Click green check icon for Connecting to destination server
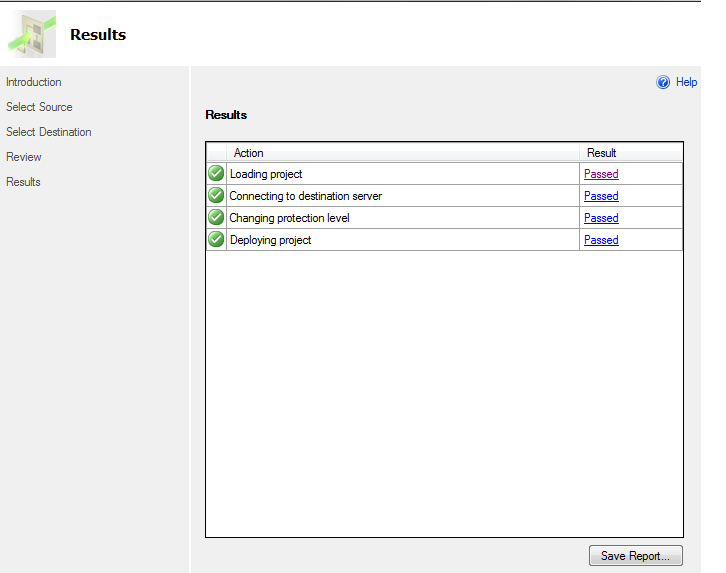The height and width of the screenshot is (573, 726). click(216, 196)
